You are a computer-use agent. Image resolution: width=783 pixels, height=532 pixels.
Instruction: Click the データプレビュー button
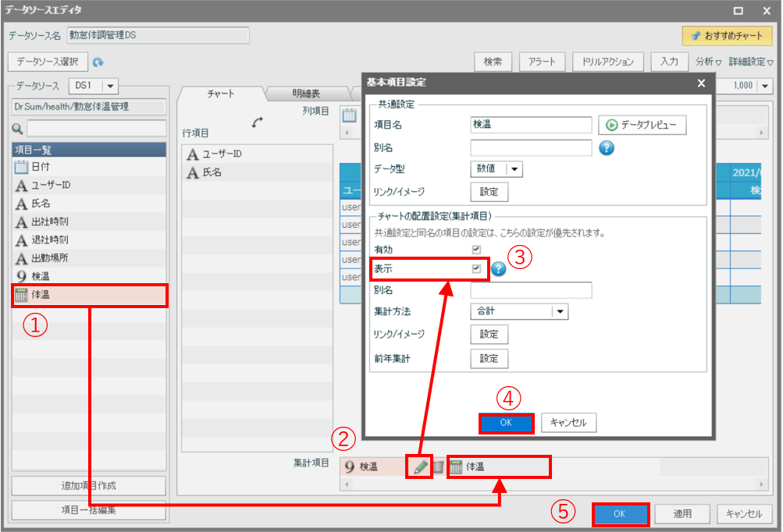pyautogui.click(x=642, y=125)
